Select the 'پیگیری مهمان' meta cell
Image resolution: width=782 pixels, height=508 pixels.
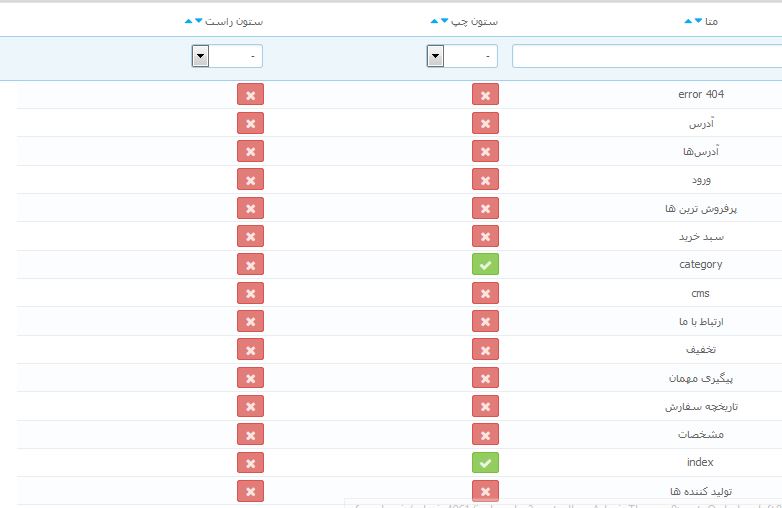(x=701, y=378)
